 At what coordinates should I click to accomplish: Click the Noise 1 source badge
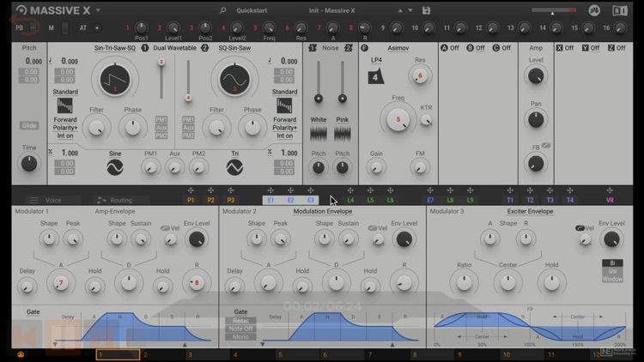click(x=313, y=48)
